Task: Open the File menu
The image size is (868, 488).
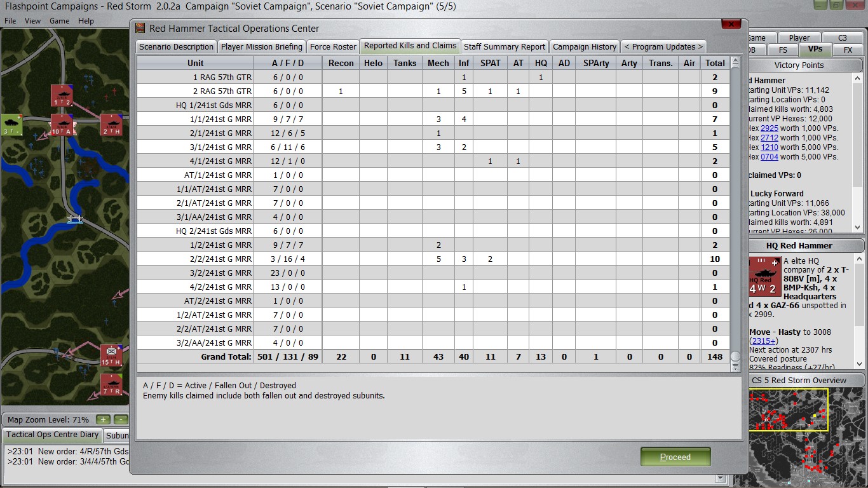Action: [x=10, y=21]
